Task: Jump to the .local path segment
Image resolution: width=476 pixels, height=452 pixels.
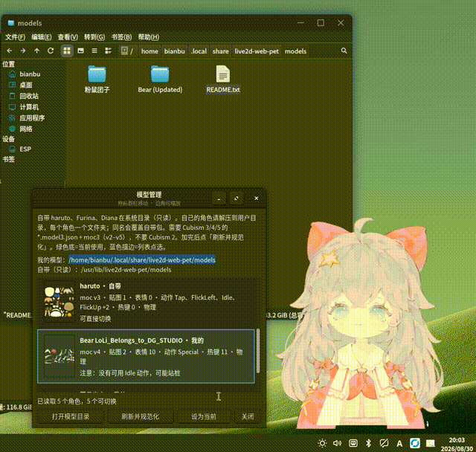Action: [x=199, y=51]
